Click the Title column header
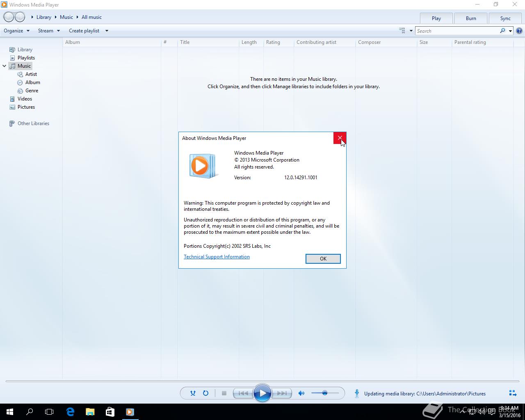Viewport: 525px width, 420px height. 208,42
